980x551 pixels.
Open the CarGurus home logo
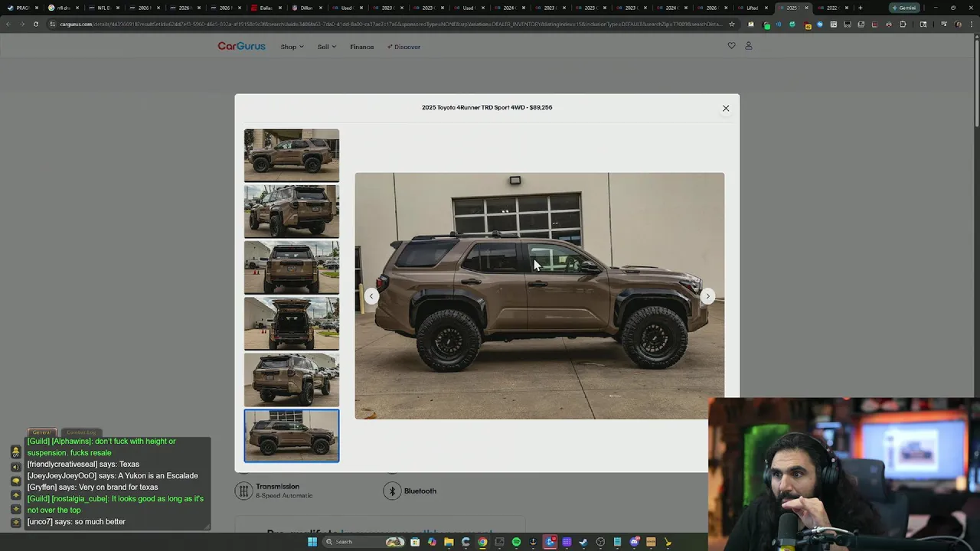pyautogui.click(x=241, y=46)
